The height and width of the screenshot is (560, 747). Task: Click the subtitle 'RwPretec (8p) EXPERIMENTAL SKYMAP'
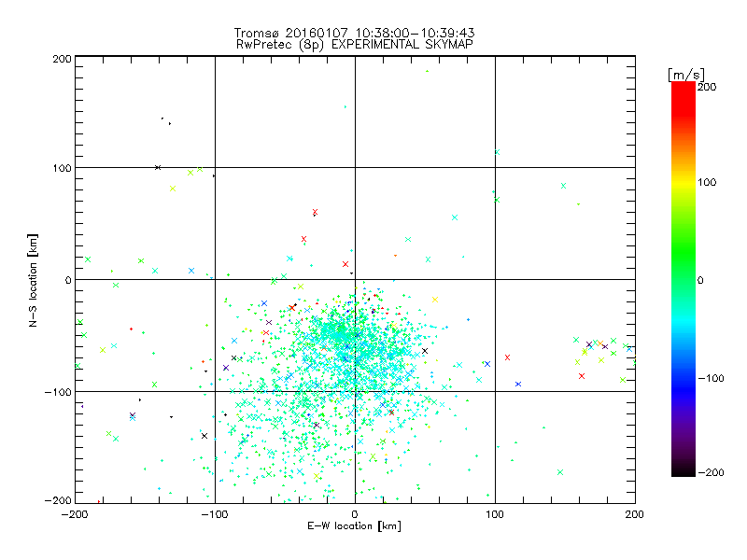[354, 45]
